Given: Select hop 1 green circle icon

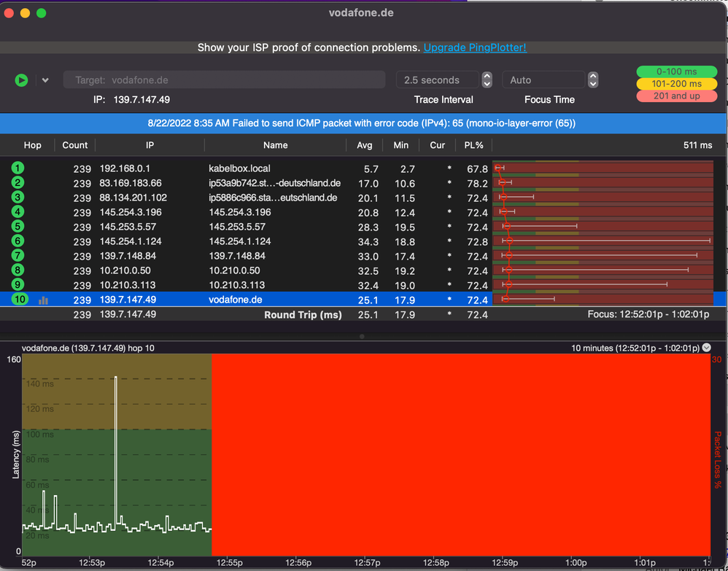Looking at the screenshot, I should coord(18,168).
